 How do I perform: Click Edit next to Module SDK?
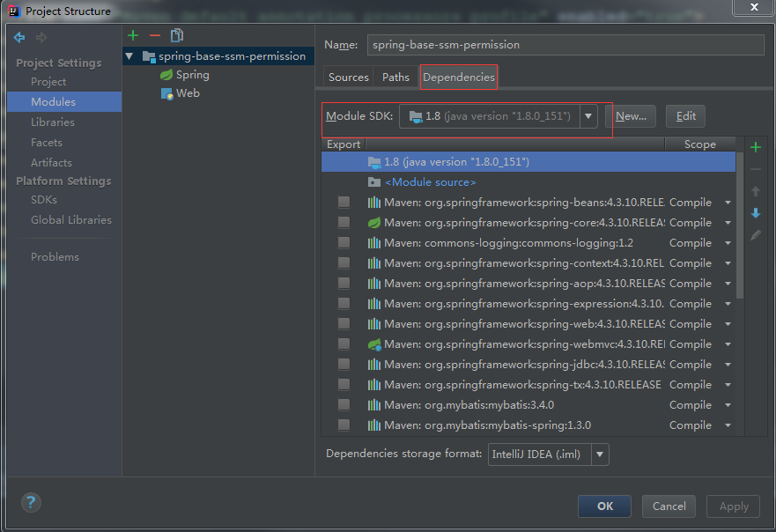click(685, 116)
